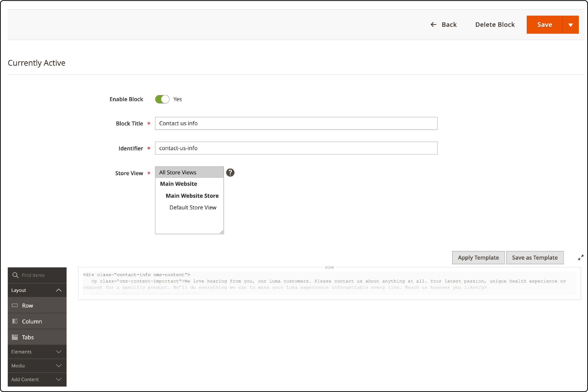588x392 pixels.
Task: Click the Tabs layout icon in sidebar
Action: pyautogui.click(x=15, y=337)
